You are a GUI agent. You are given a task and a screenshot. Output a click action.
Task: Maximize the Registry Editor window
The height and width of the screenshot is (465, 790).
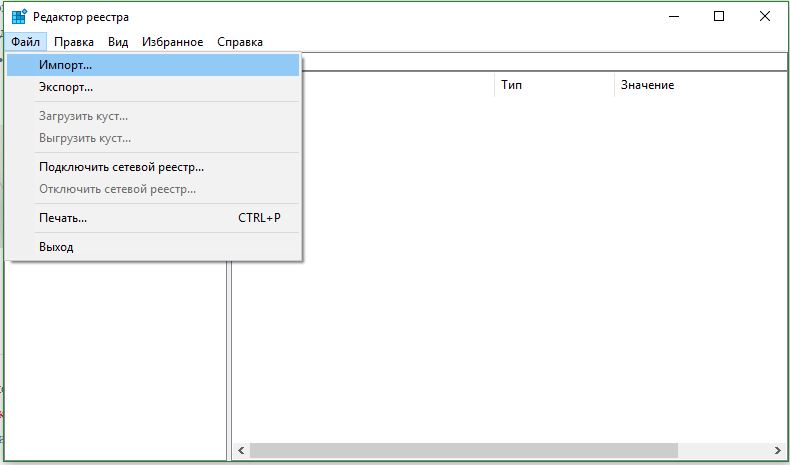719,17
